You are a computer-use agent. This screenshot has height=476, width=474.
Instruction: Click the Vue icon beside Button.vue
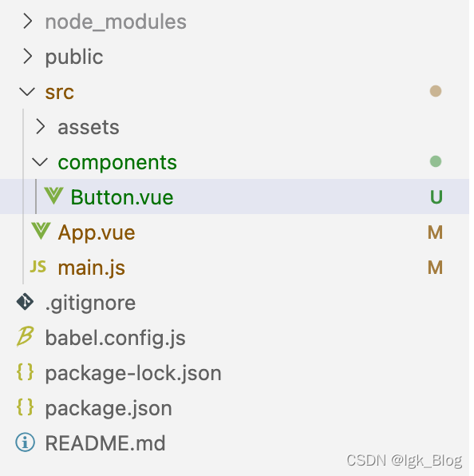click(x=54, y=196)
